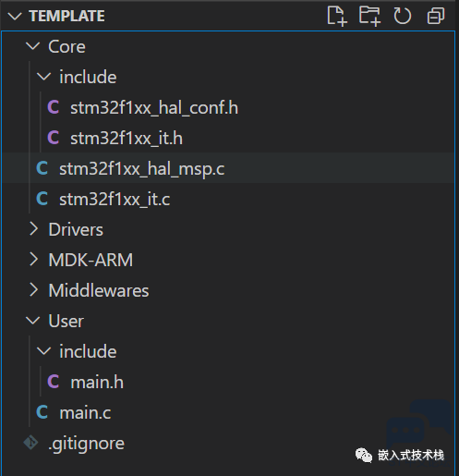Click the git icon beside .gitignore
Screen dimensions: 459x476
tap(30, 443)
